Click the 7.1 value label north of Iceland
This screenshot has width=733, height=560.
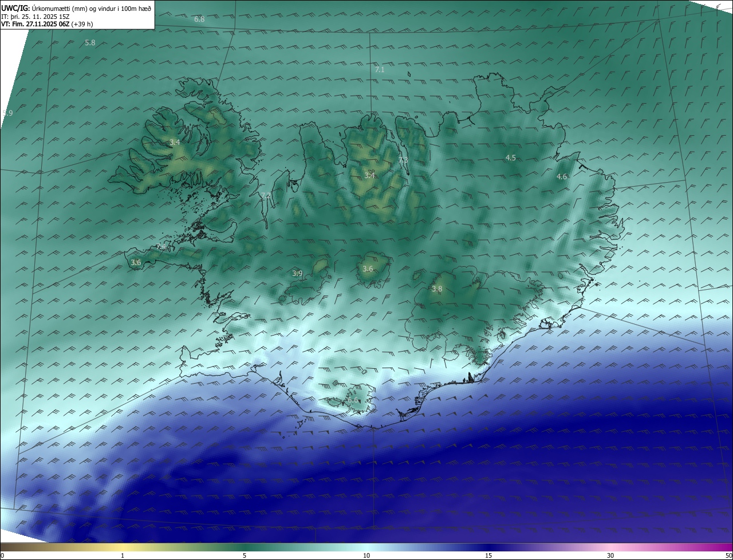click(380, 69)
